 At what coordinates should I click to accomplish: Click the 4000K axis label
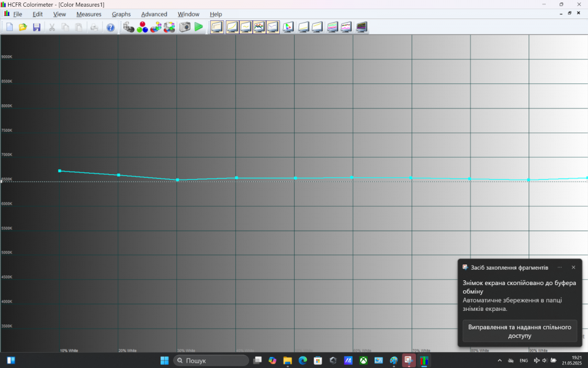7,302
